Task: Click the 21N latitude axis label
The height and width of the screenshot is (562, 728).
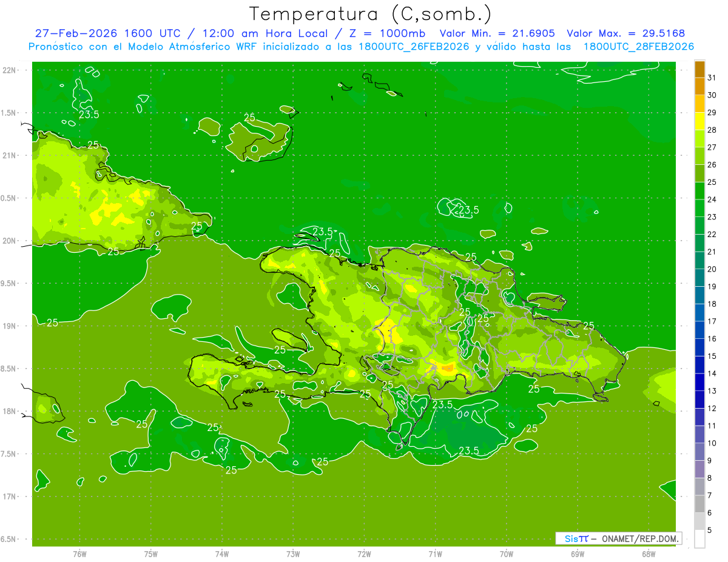Action: (x=9, y=155)
